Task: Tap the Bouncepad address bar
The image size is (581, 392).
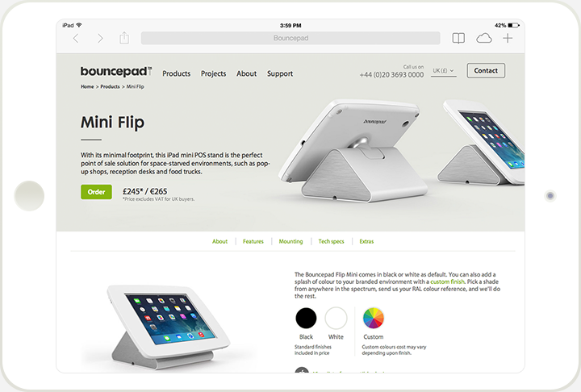Action: coord(290,38)
